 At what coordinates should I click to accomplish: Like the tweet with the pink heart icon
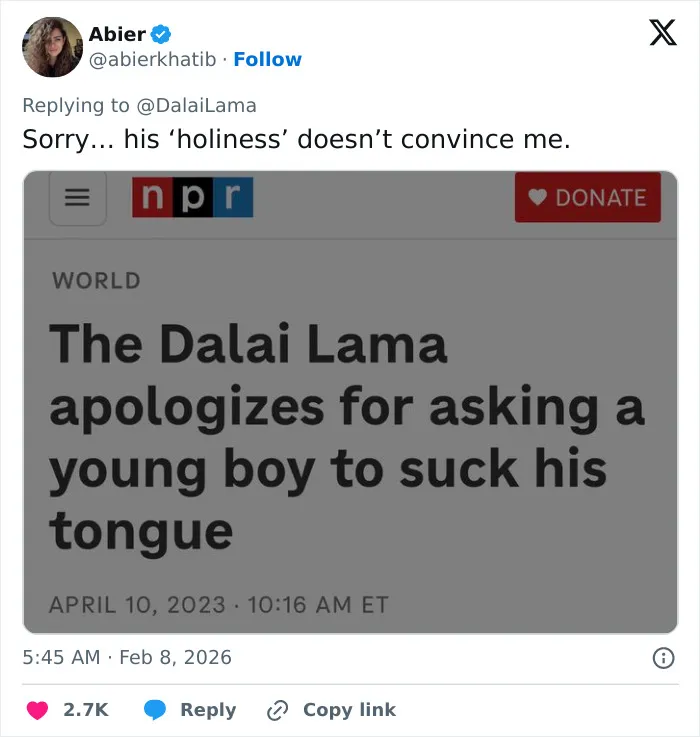(38, 710)
